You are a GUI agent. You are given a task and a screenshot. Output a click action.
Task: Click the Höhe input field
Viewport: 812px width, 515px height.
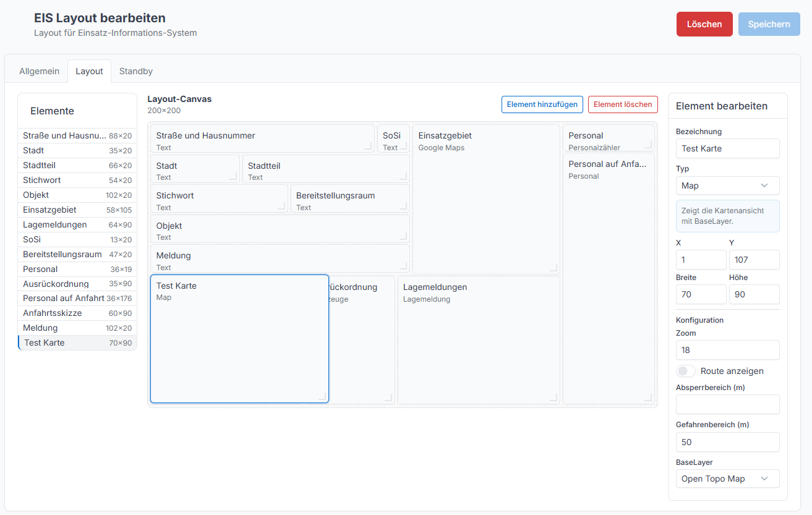coord(754,294)
